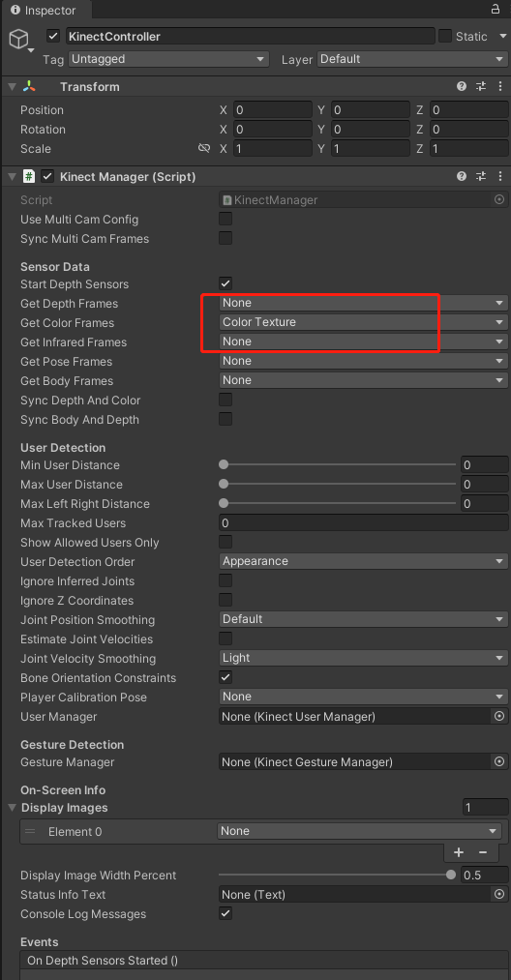The width and height of the screenshot is (511, 980).
Task: Adjust Min User Distance slider
Action: (x=338, y=464)
